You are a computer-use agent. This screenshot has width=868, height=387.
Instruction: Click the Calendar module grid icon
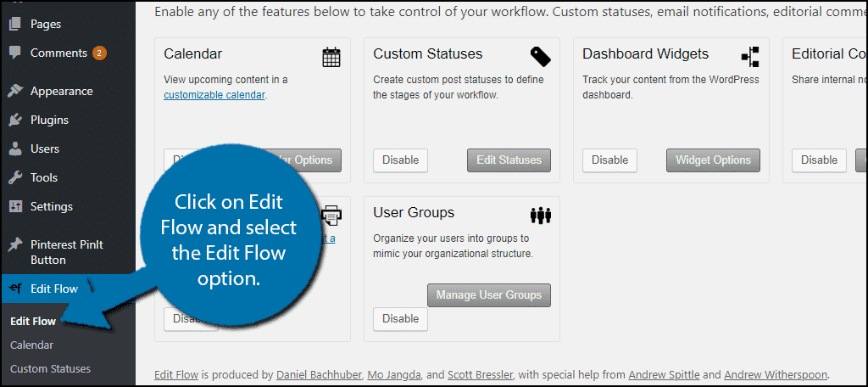click(331, 57)
